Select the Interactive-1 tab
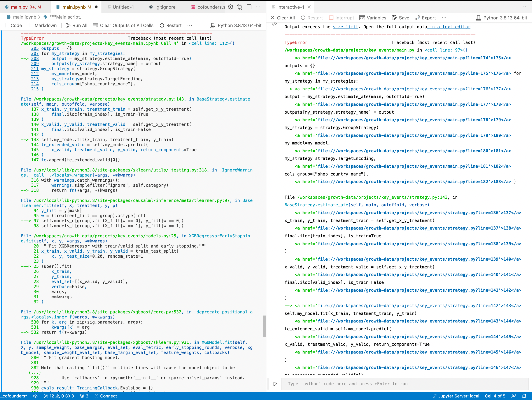The height and width of the screenshot is (400, 532). click(290, 7)
